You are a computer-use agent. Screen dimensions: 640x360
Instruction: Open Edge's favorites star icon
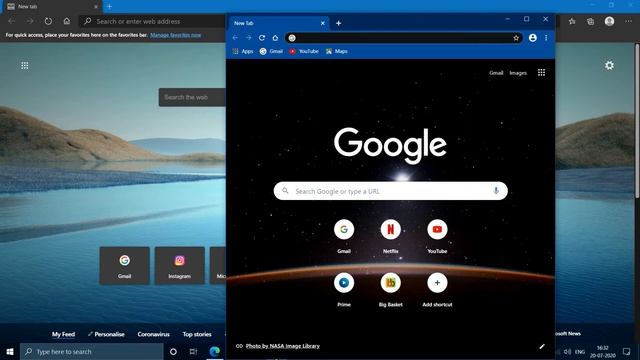pos(572,21)
